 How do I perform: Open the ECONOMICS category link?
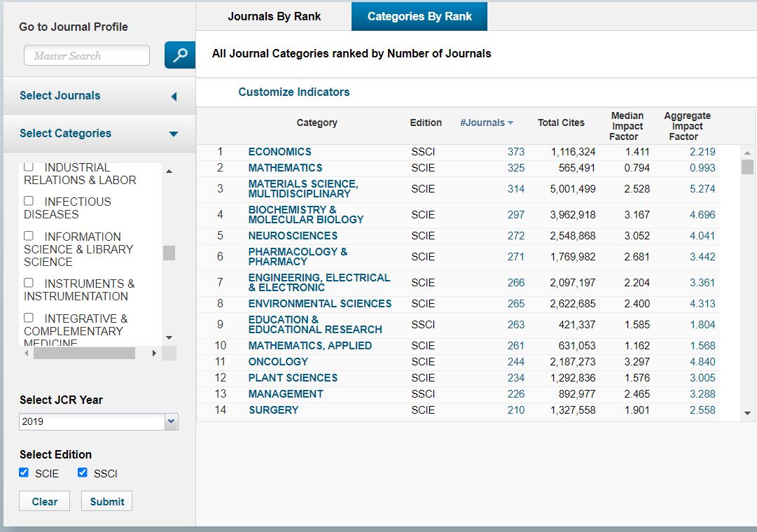[x=279, y=151]
